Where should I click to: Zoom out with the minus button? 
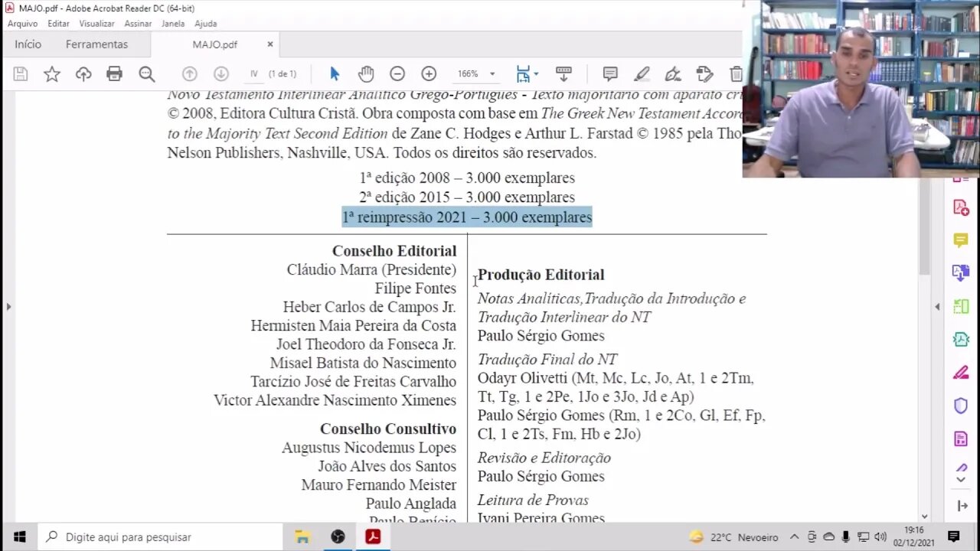tap(397, 74)
